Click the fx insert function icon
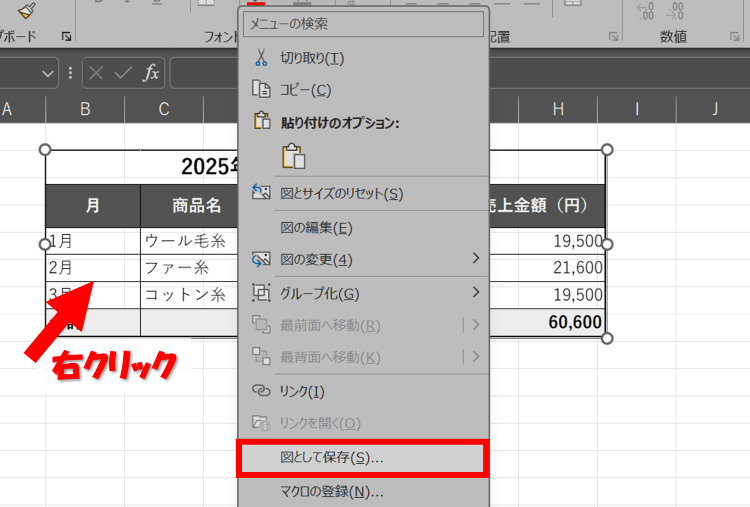Viewport: 750px width, 507px height. (151, 73)
